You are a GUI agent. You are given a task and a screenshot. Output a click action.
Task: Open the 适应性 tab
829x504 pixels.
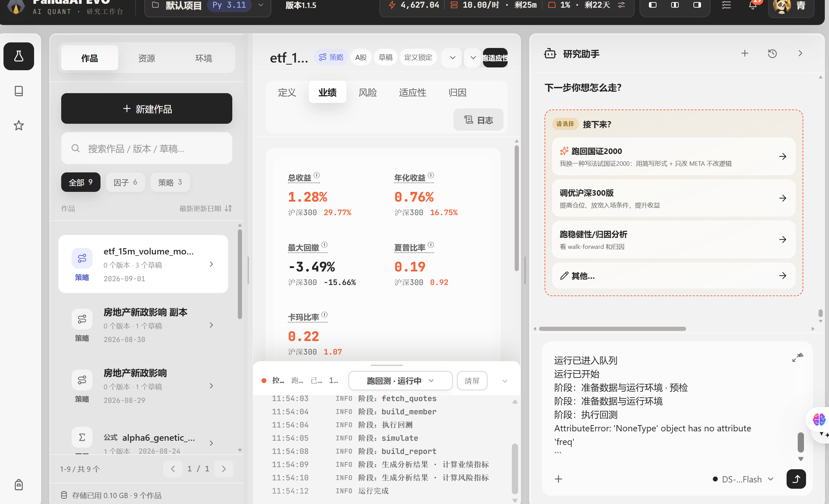pyautogui.click(x=412, y=92)
